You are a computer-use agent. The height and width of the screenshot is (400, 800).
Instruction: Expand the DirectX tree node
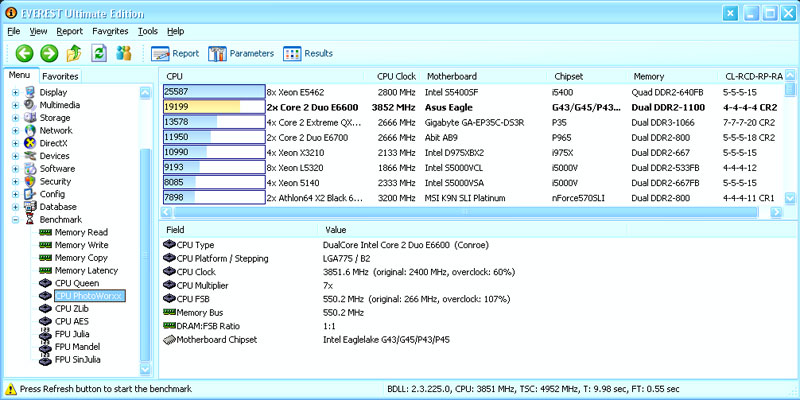pos(15,143)
